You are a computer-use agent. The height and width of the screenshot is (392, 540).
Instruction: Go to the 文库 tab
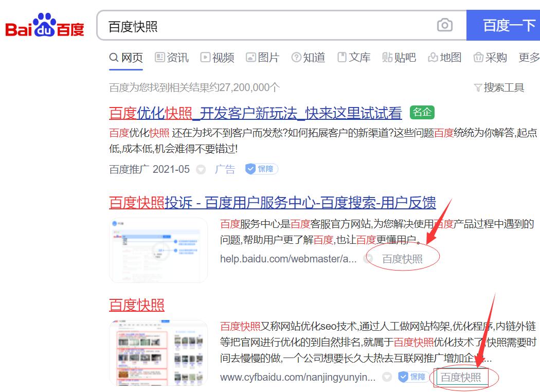click(x=354, y=58)
